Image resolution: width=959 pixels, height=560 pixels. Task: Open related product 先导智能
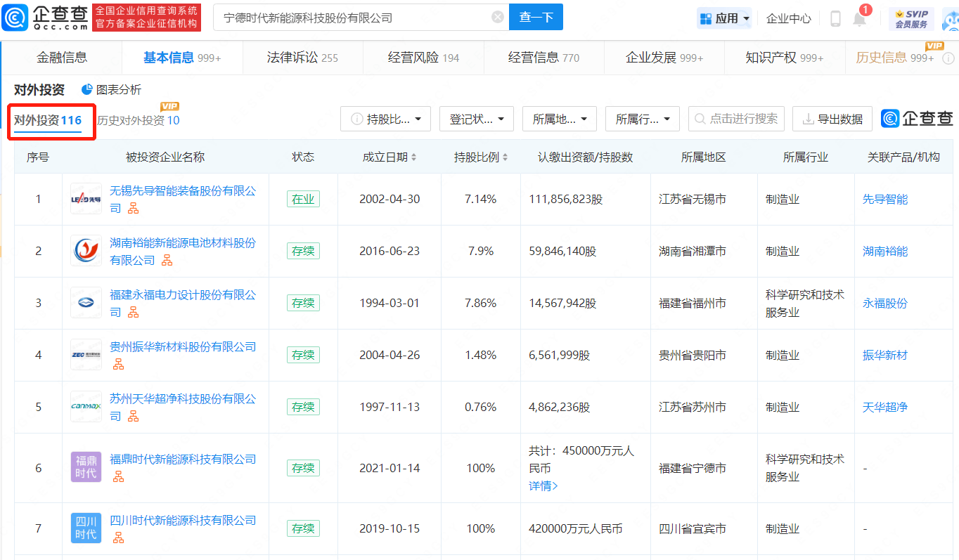[x=885, y=199]
